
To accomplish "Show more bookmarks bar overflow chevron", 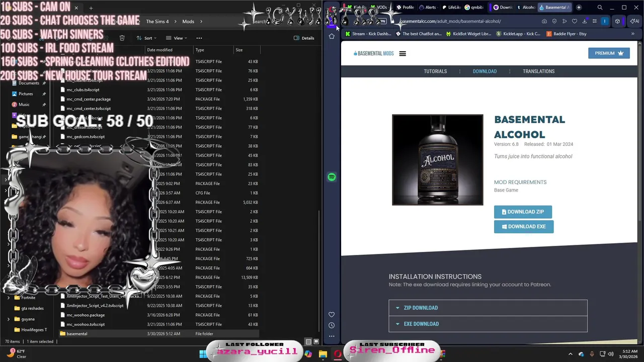I will click(633, 34).
